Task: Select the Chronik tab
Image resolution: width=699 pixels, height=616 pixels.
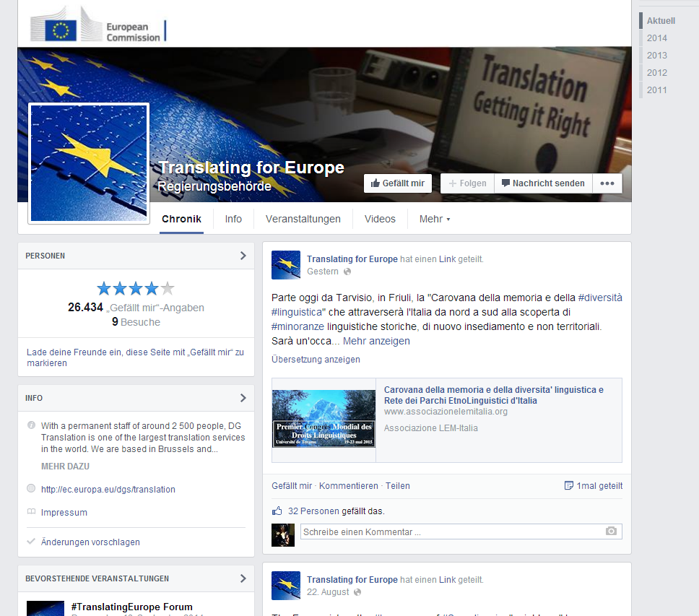Action: click(x=181, y=219)
